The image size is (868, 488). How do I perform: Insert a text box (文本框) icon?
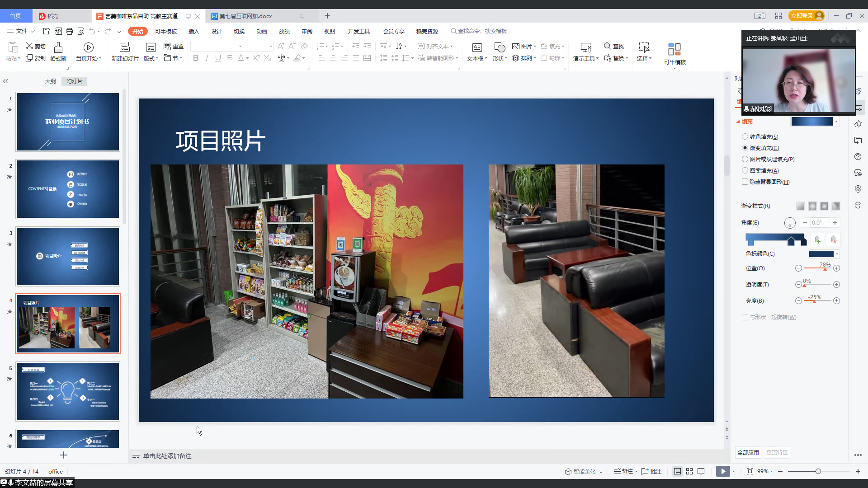click(476, 47)
